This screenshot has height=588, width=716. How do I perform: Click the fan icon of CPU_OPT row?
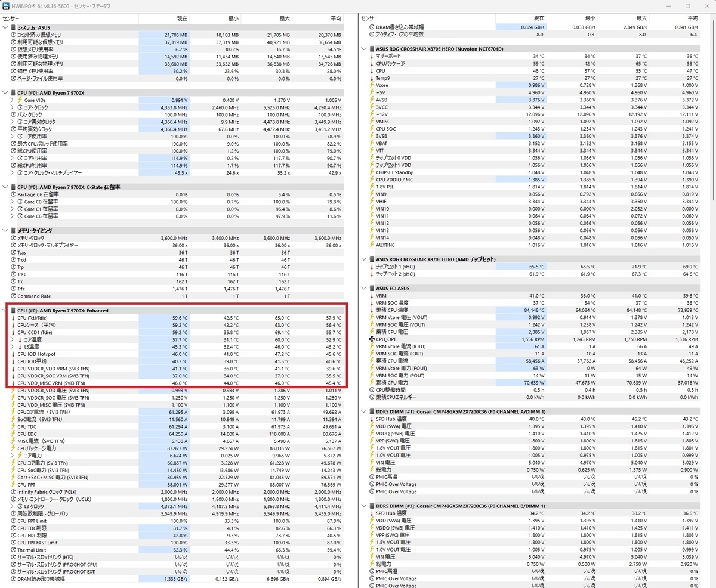click(372, 339)
